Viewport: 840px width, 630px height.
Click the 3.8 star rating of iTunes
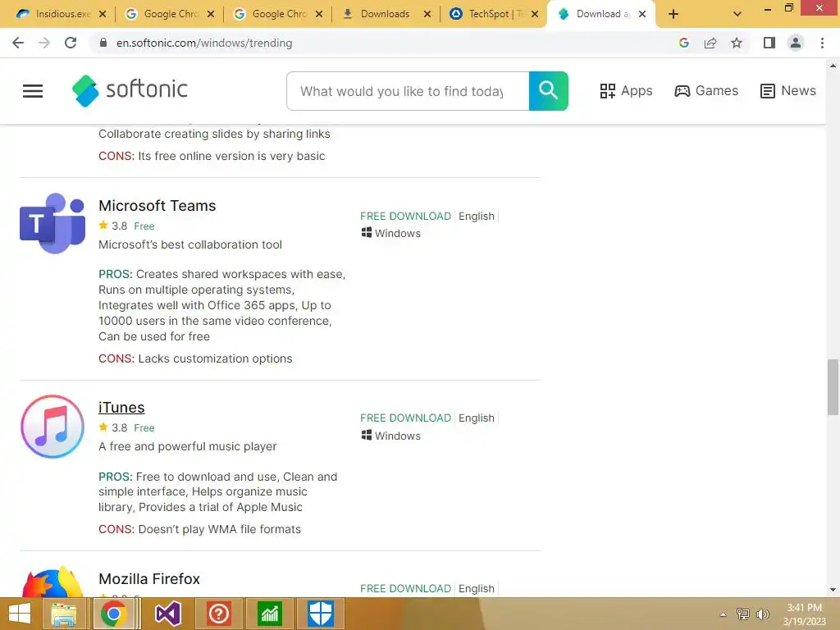pos(113,427)
